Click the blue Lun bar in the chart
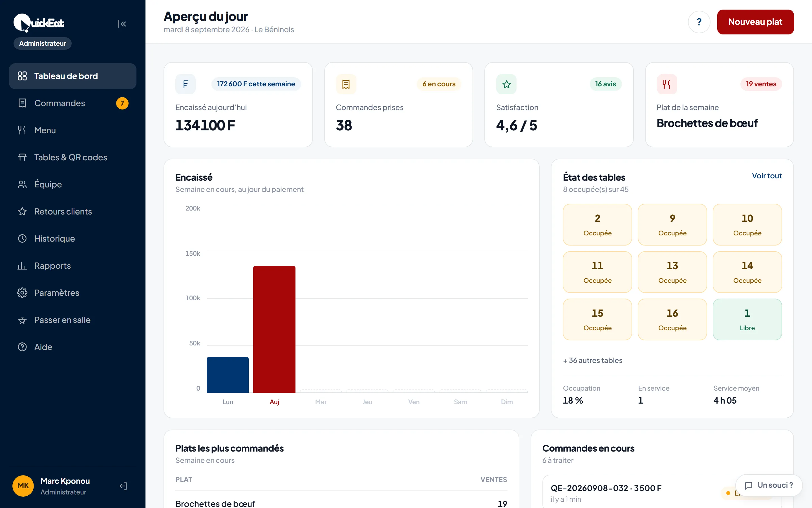Screen dimensions: 812x508 coord(228,375)
